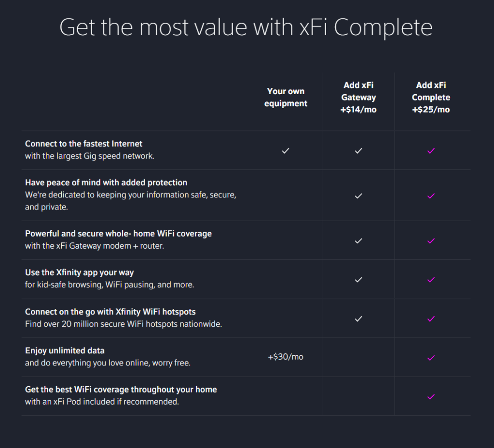Click magenta checkmark for xFi Pod coverage row
The height and width of the screenshot is (448, 494).
pos(431,397)
